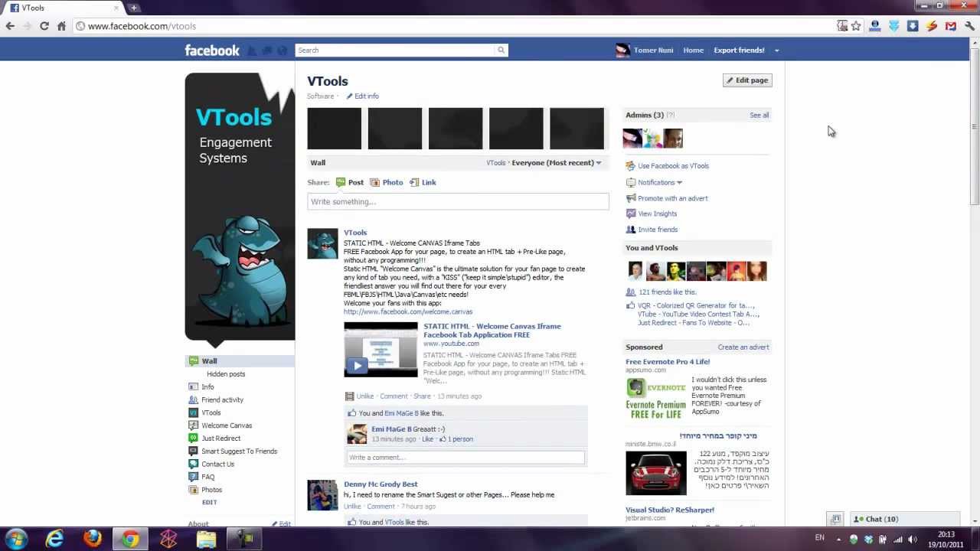This screenshot has height=551, width=980.
Task: Click Create an advert link
Action: pos(743,347)
